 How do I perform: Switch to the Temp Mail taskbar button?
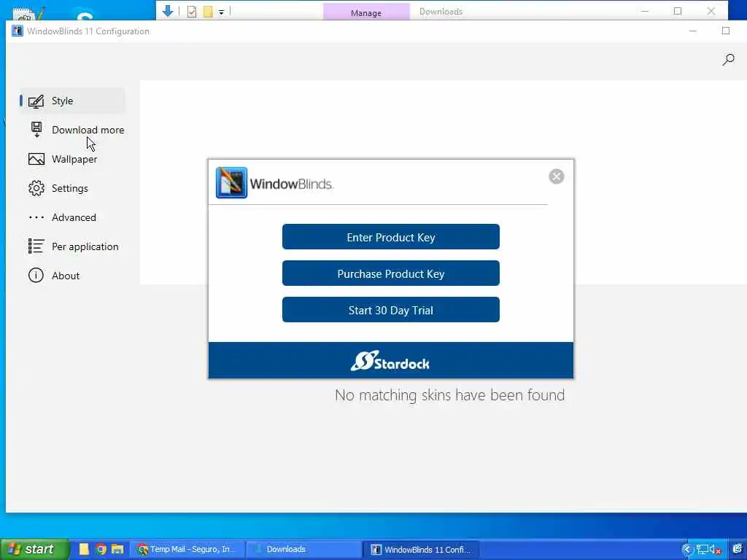pos(187,549)
